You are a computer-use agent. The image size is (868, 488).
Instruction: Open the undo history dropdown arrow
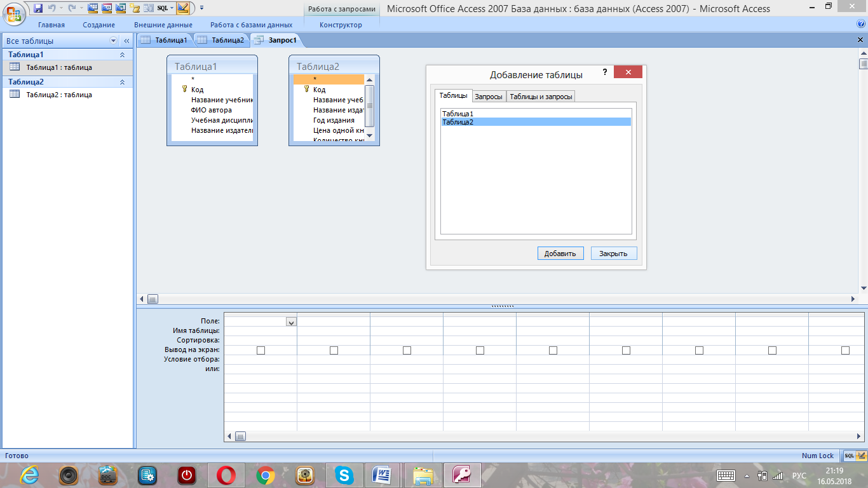pyautogui.click(x=61, y=8)
